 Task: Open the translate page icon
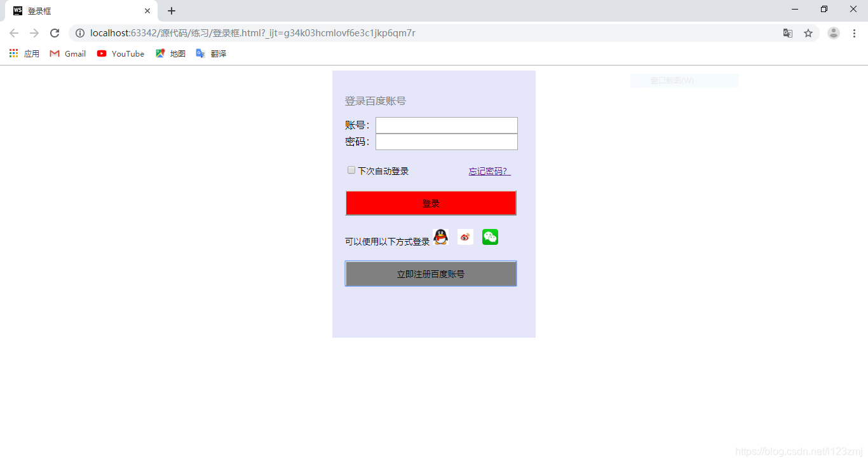click(788, 33)
